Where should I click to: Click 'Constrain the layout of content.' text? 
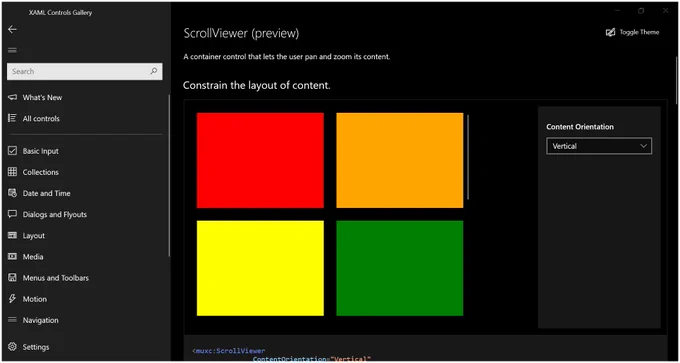click(x=257, y=85)
